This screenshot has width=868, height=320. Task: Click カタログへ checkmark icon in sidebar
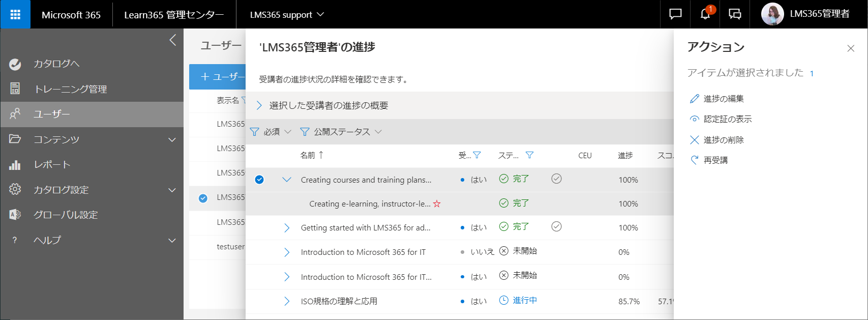click(x=15, y=64)
